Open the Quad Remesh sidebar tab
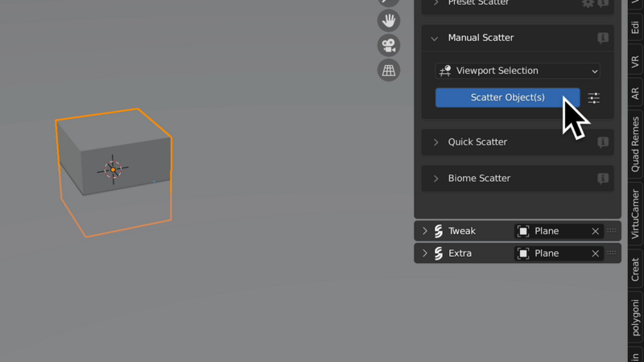Screen dimensions: 644x362 click(635, 145)
